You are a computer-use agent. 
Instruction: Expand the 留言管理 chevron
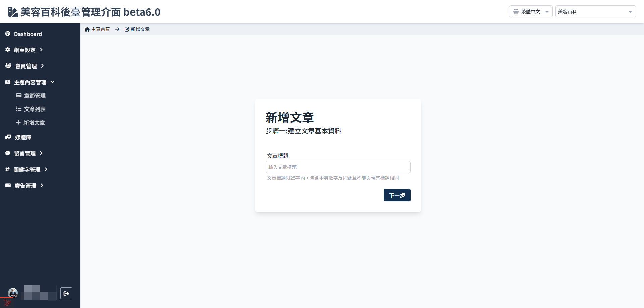(41, 153)
